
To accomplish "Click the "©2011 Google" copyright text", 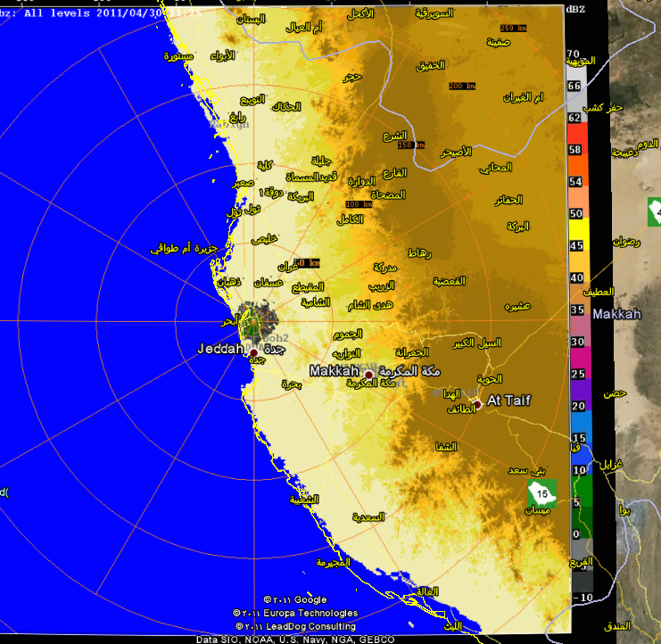I will pos(295,599).
